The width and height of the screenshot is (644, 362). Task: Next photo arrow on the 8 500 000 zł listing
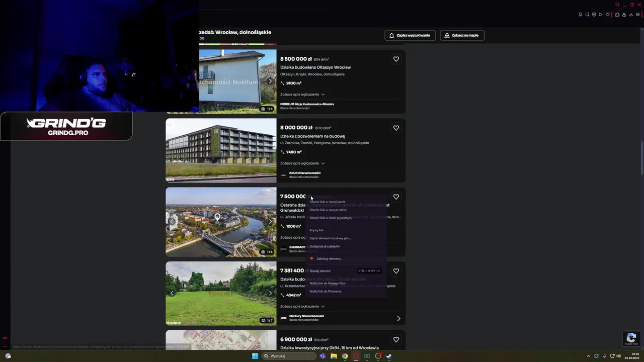tap(270, 81)
